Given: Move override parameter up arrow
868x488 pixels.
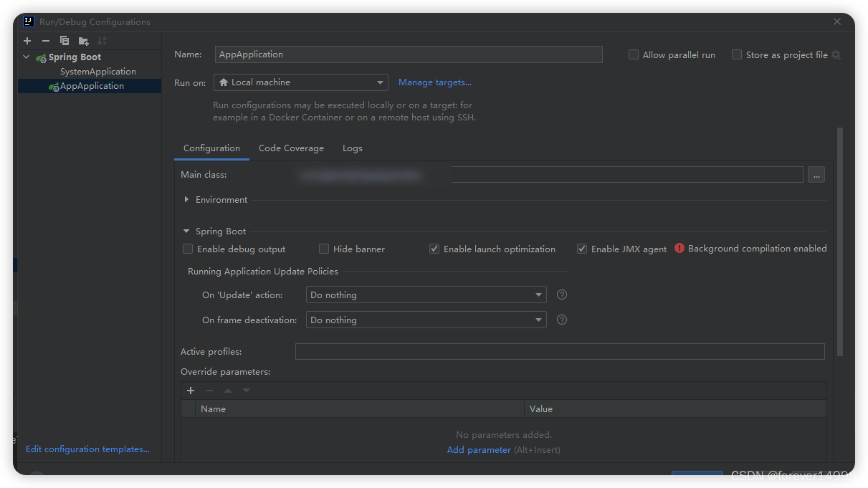Looking at the screenshot, I should click(228, 391).
